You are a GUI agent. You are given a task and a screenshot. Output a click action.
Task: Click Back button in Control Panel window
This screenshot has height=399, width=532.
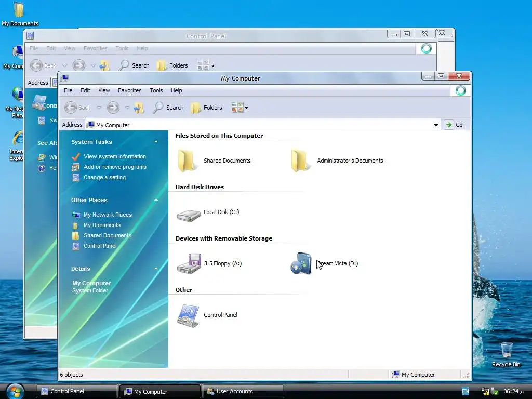click(43, 65)
